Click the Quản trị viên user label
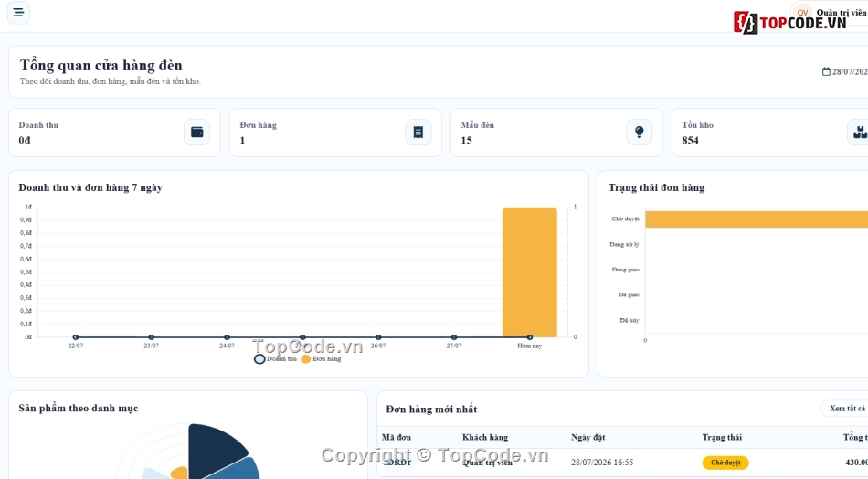 [842, 12]
